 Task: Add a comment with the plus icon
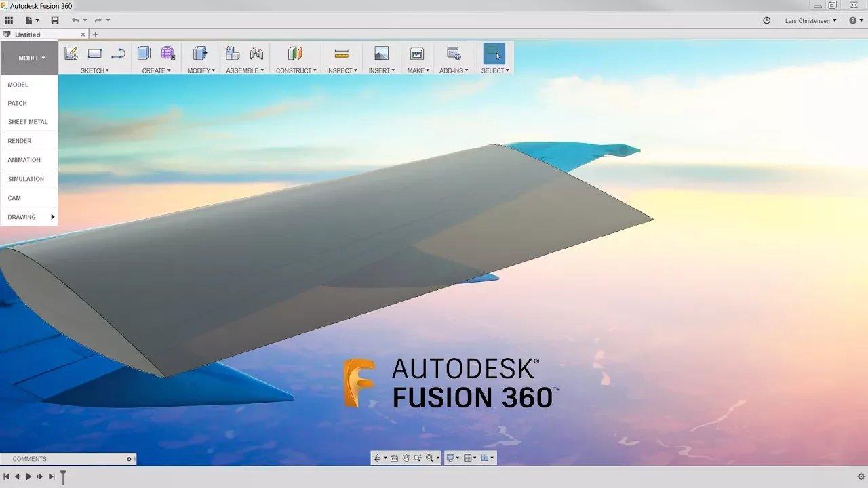(129, 459)
